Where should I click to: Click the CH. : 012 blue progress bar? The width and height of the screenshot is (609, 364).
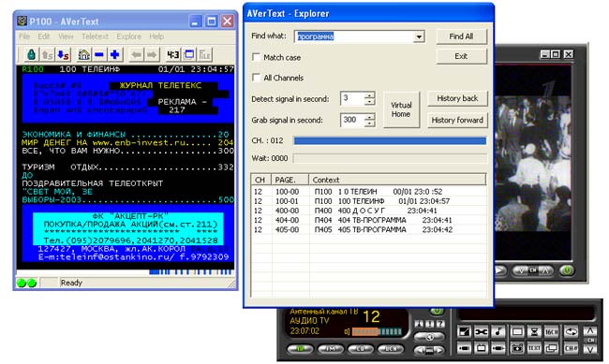[x=390, y=141]
